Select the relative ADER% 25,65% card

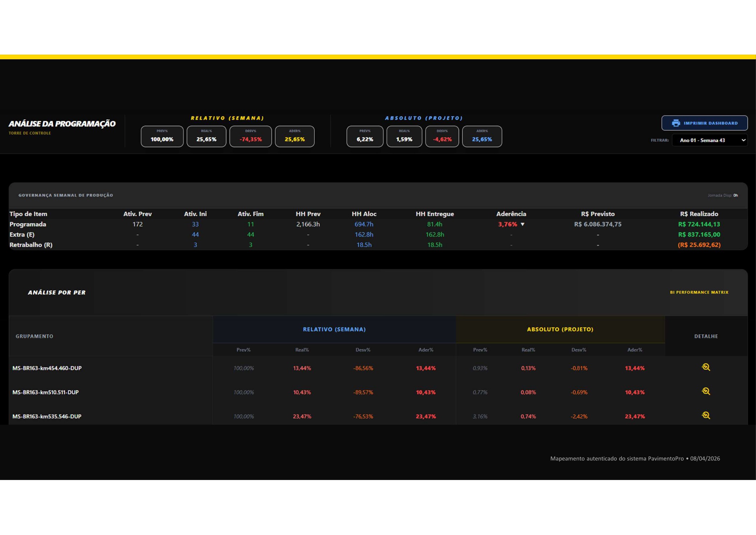click(294, 136)
